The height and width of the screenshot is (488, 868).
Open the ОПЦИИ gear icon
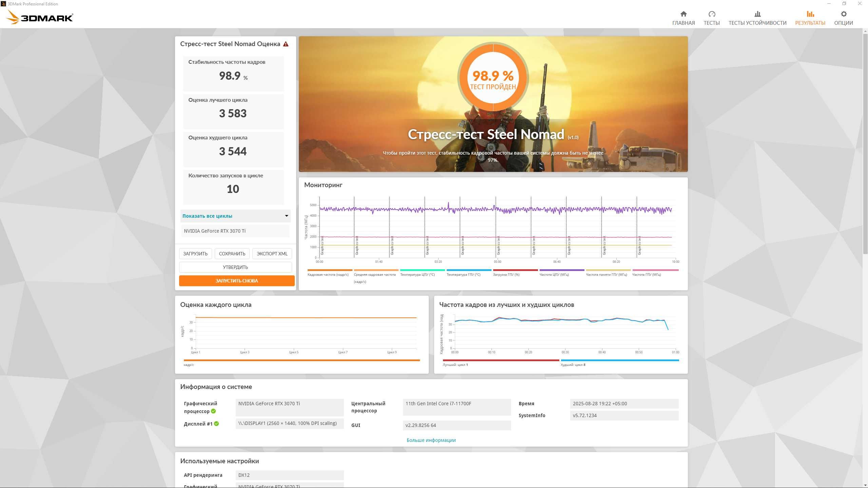(x=844, y=14)
